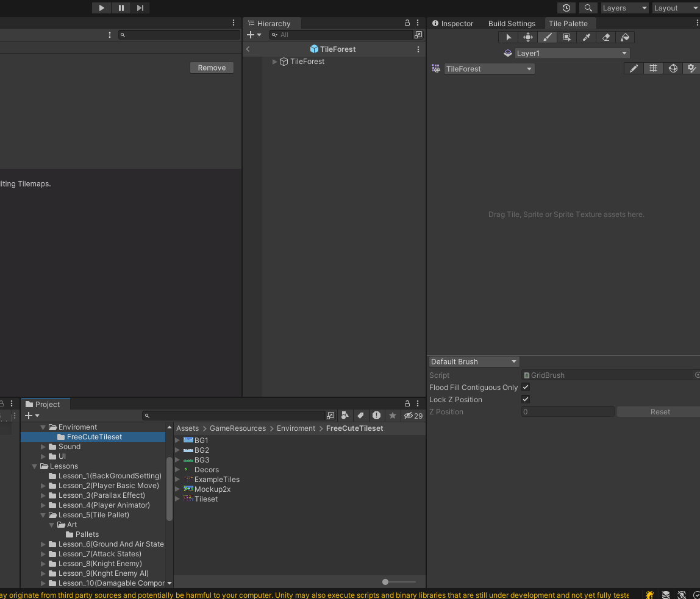Image resolution: width=700 pixels, height=599 pixels.
Task: Expand TileForest object in Hierarchy
Action: pos(274,62)
